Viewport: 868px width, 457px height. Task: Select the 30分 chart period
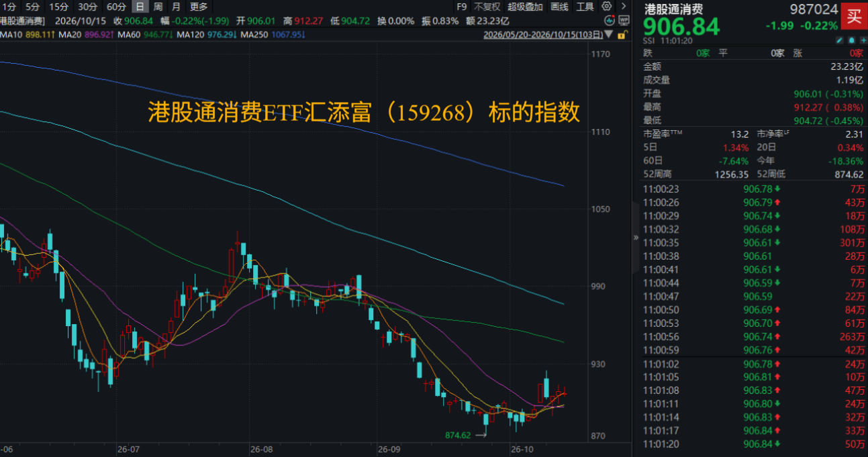(x=87, y=7)
